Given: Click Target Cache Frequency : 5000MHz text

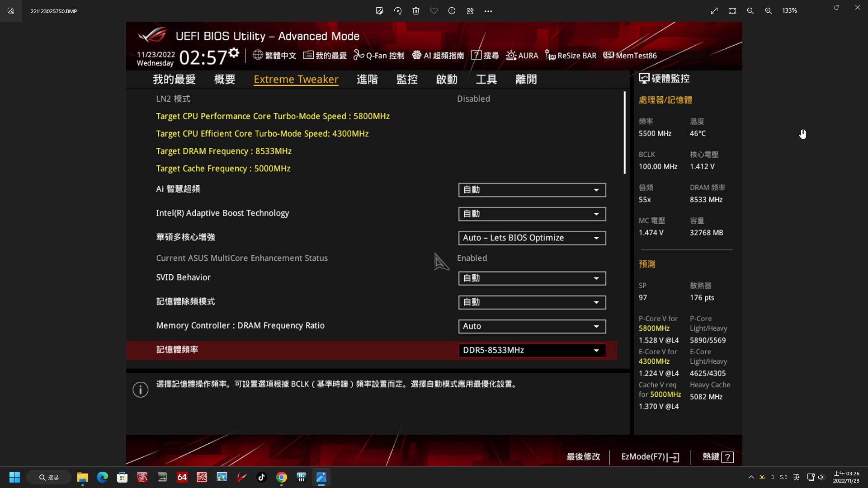Looking at the screenshot, I should (x=223, y=169).
